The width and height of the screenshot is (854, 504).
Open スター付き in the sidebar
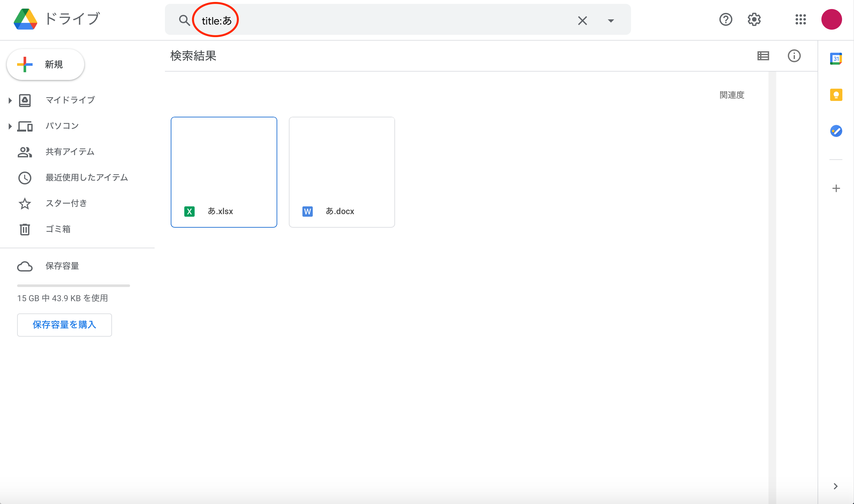click(x=66, y=203)
